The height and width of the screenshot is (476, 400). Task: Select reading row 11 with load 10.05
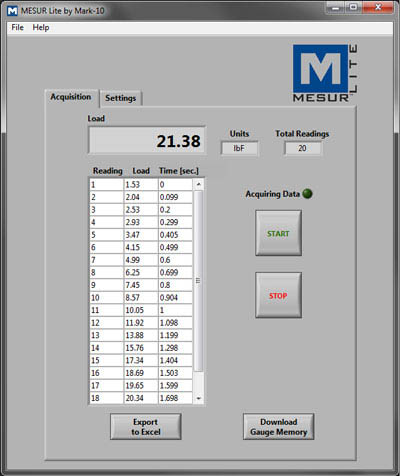coord(141,310)
